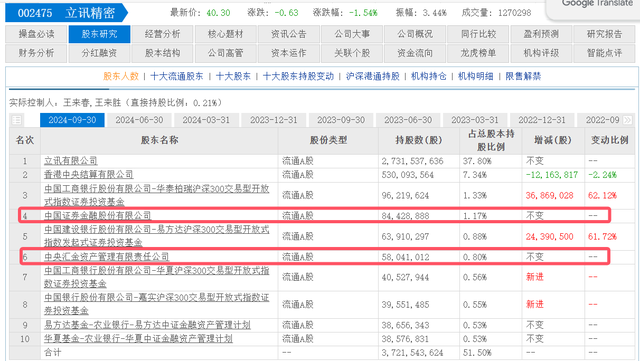Screen dimensions: 640x361
Task: Switch to 2024-06-30 report date
Action: point(139,120)
